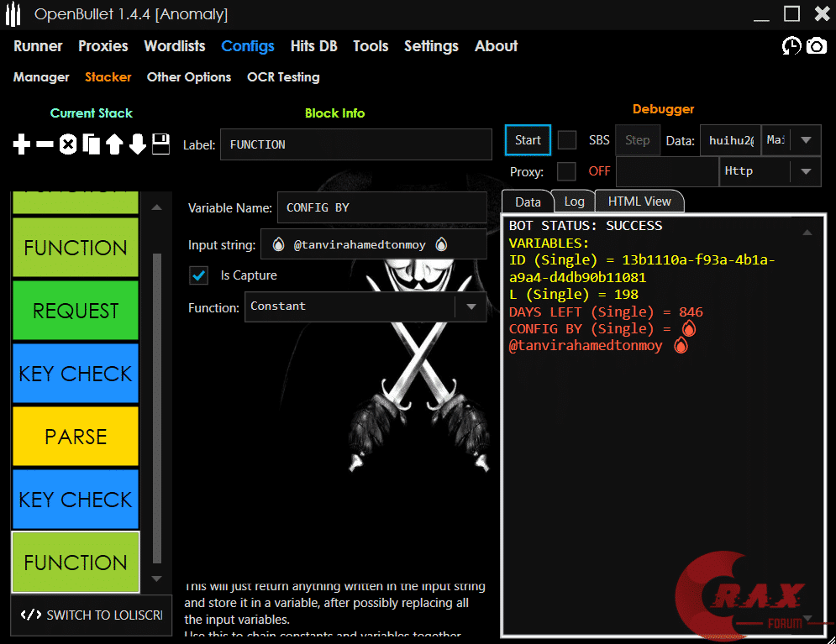Image resolution: width=836 pixels, height=644 pixels.
Task: Open the Settings menu
Action: [x=431, y=46]
